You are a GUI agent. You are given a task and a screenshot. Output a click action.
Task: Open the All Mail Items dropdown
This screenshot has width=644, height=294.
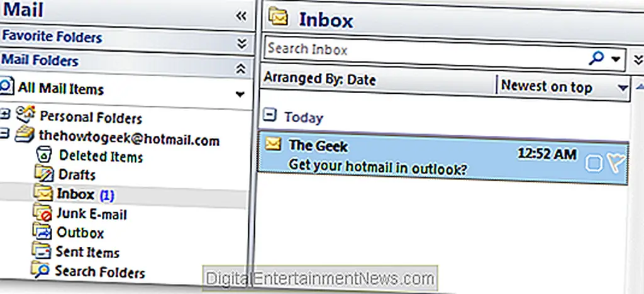(x=239, y=94)
